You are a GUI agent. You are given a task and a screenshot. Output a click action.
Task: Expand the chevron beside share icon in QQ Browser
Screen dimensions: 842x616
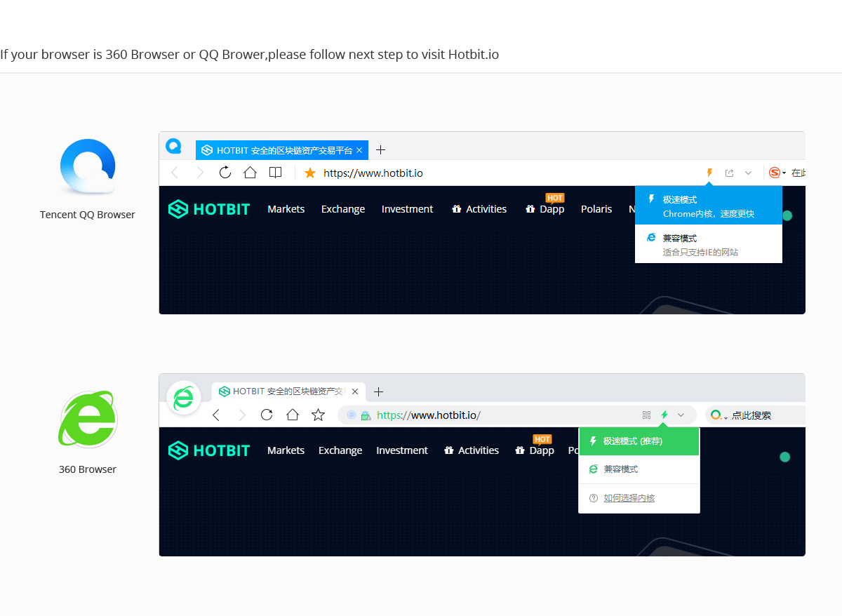748,173
